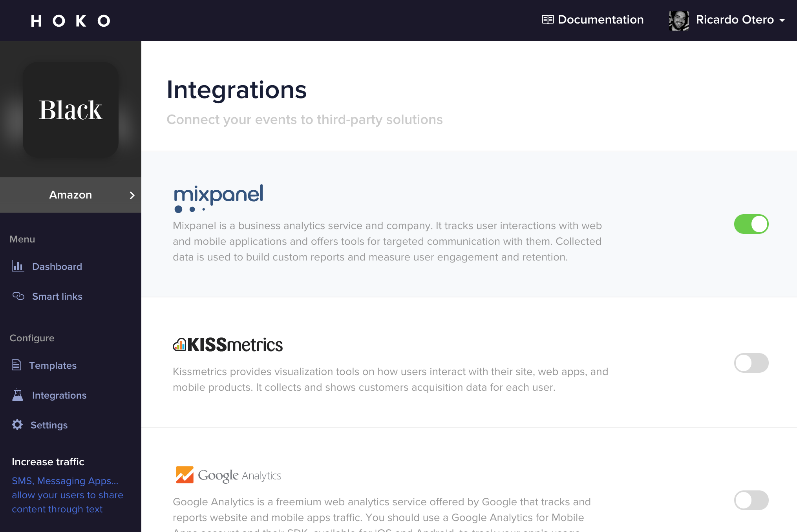Enable the KISSmetrics integration toggle
The width and height of the screenshot is (797, 532).
751,363
